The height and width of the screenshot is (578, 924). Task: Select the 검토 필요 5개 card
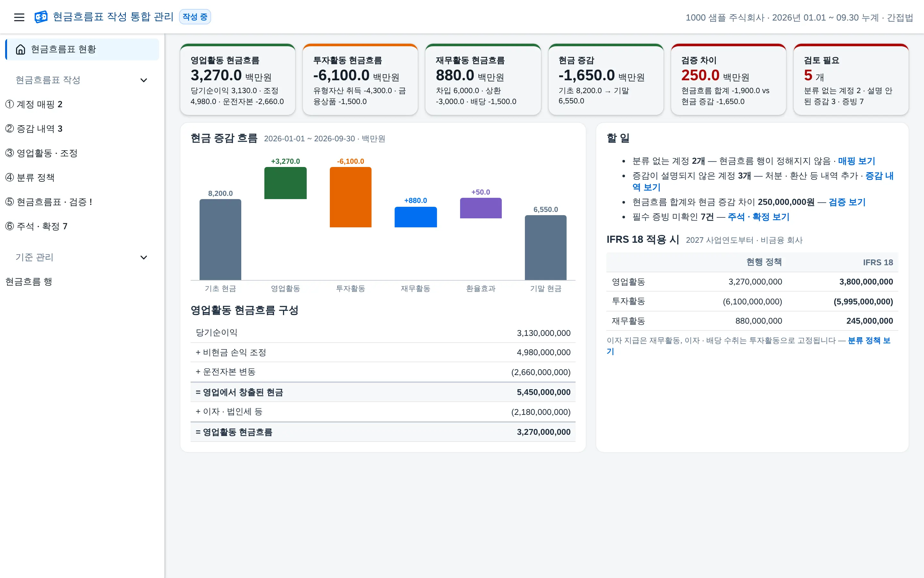point(851,80)
